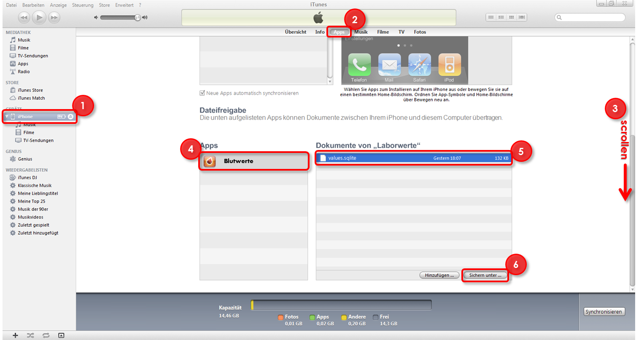644x340 pixels.
Task: Open the Datei menu
Action: [x=11, y=5]
